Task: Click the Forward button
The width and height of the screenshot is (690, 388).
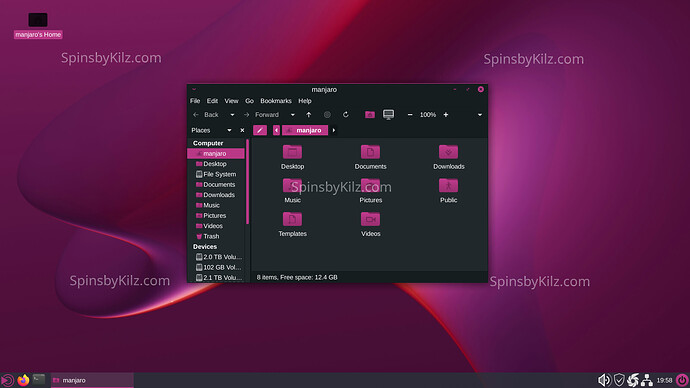Action: pos(262,115)
